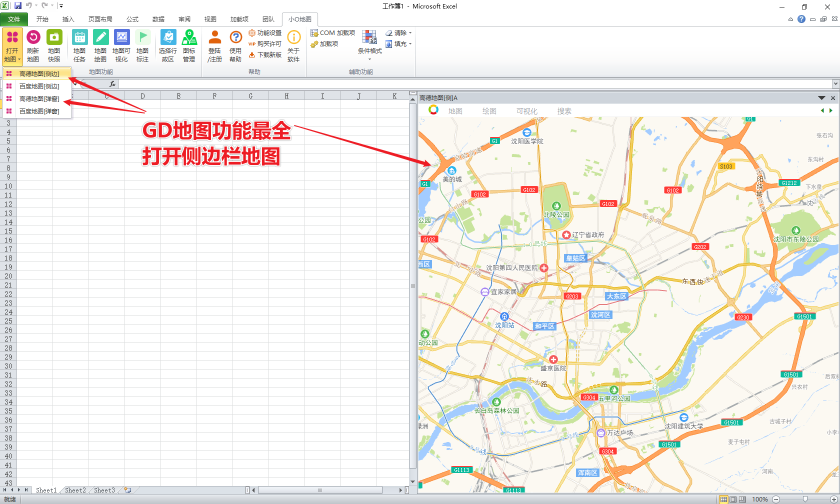
Task: Open the 地图任务 task icon
Action: pyautogui.click(x=79, y=46)
